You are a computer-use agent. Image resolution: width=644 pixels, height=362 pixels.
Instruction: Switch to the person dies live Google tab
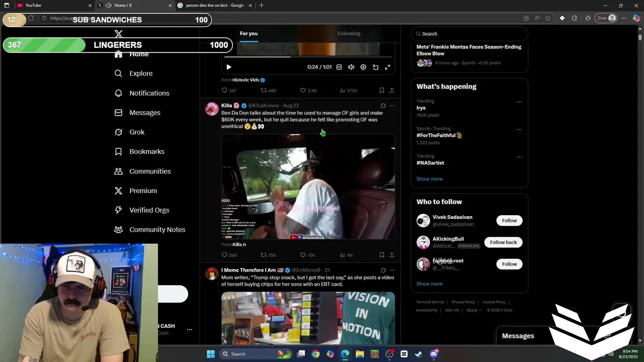[215, 6]
